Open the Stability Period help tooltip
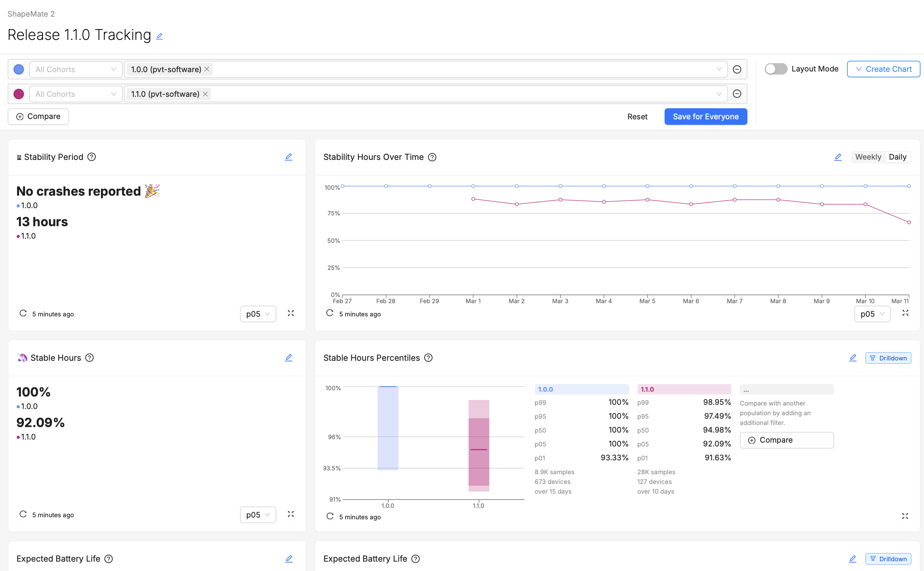924x571 pixels. coord(92,157)
